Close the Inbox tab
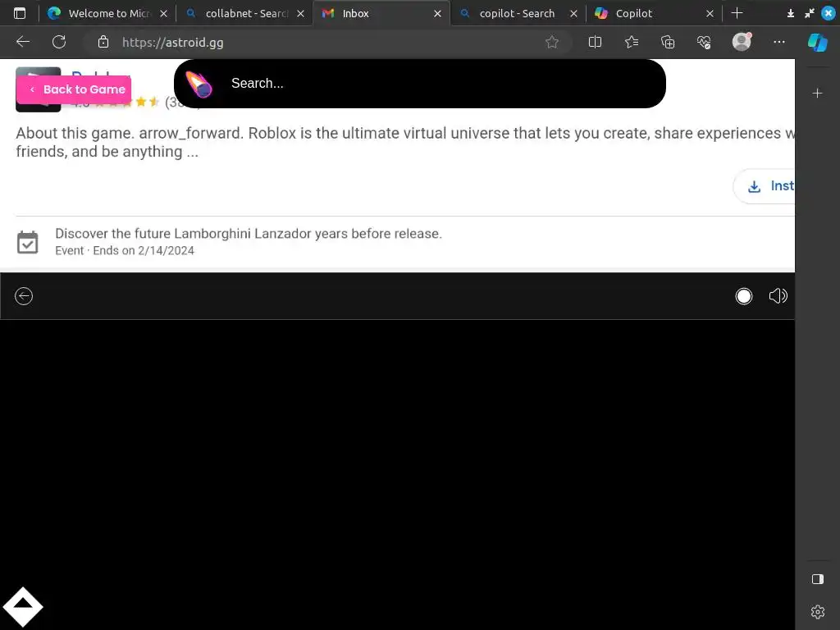This screenshot has width=840, height=630. click(438, 13)
